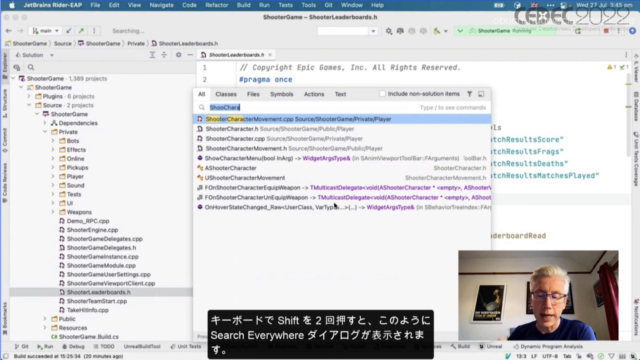This screenshot has height=360, width=640.
Task: Open the Unit Tests tool window
Action: tap(186, 347)
